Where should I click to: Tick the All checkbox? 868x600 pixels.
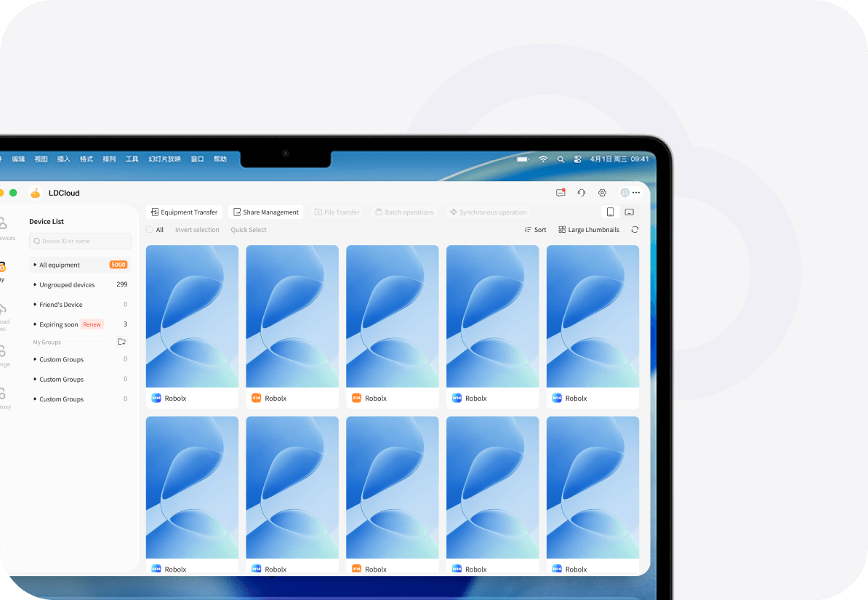pyautogui.click(x=150, y=229)
